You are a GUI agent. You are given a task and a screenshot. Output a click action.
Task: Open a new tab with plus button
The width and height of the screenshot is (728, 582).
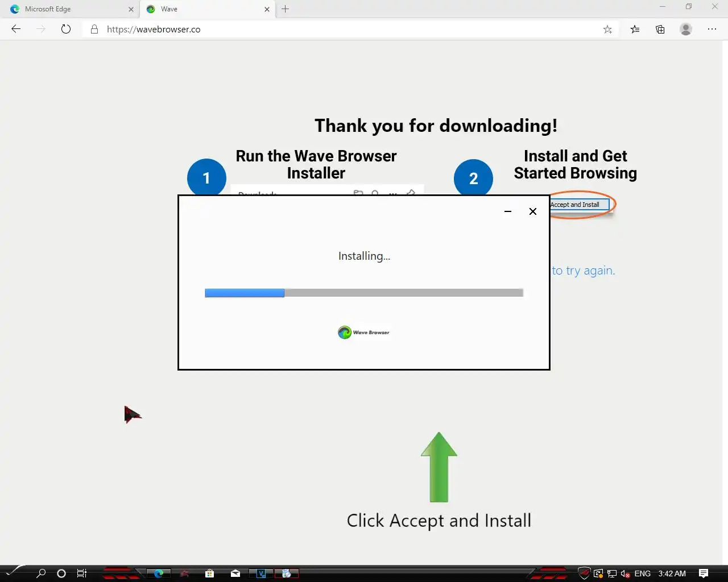pyautogui.click(x=286, y=9)
